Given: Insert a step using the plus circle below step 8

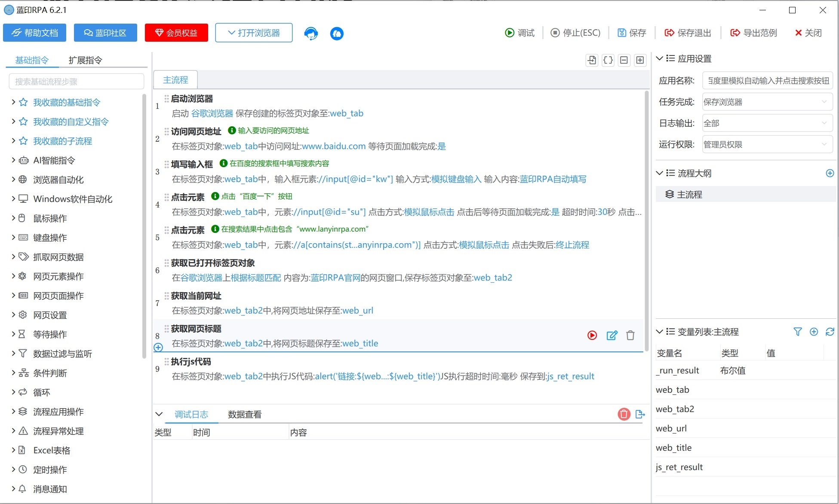Looking at the screenshot, I should 158,347.
